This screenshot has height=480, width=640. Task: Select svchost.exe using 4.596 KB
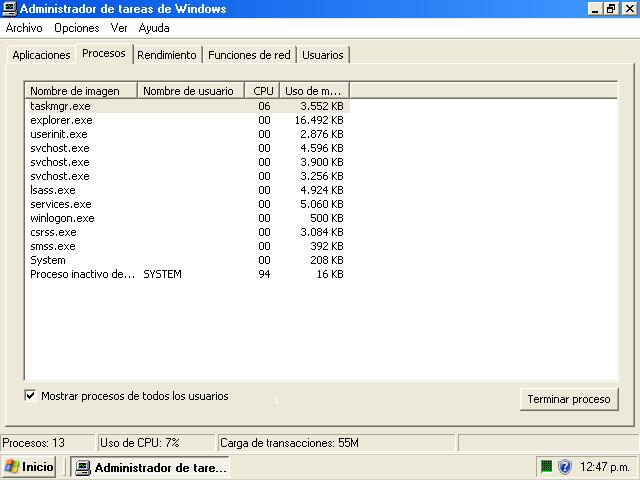pos(187,148)
